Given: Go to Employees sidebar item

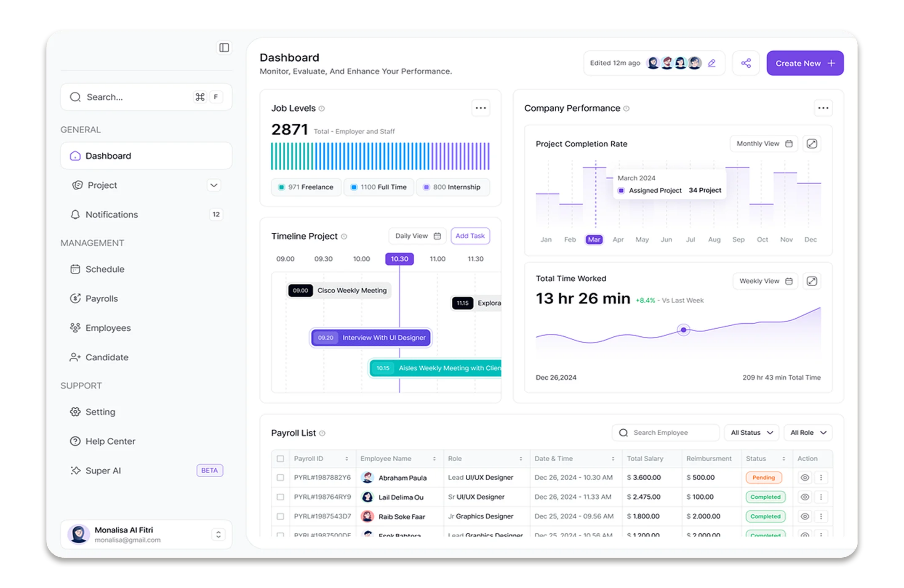Looking at the screenshot, I should pos(108,328).
